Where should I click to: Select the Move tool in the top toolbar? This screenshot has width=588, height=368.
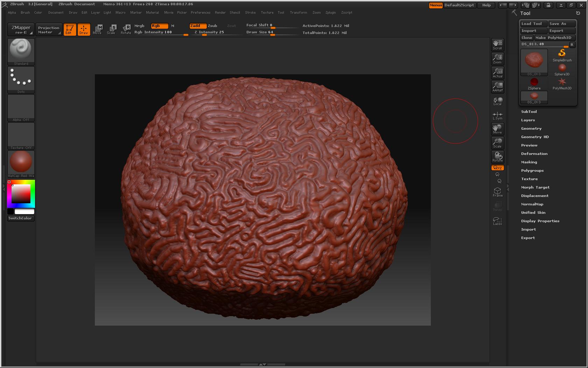click(x=98, y=29)
